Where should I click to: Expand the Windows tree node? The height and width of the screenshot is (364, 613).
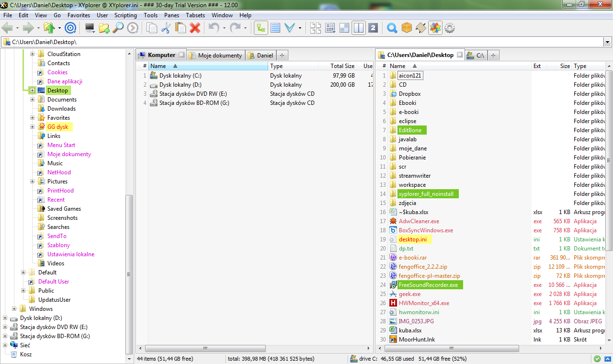[14, 309]
